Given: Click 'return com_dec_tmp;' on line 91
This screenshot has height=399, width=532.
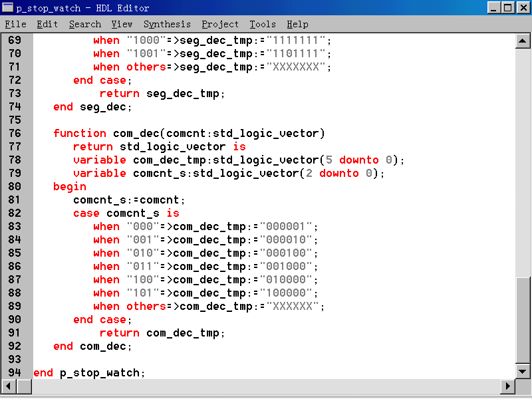Looking at the screenshot, I should pos(162,333).
